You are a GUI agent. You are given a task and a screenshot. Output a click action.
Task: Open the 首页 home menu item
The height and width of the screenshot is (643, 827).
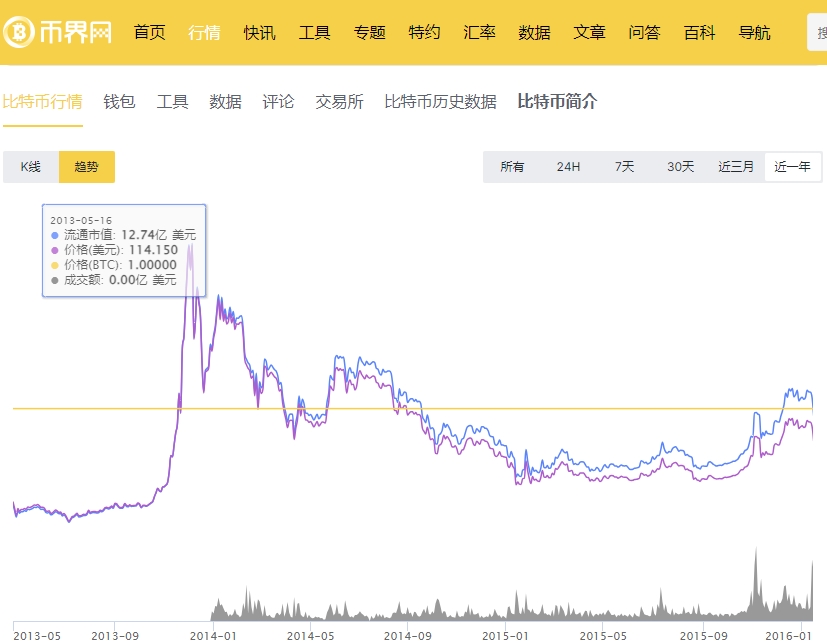point(149,32)
